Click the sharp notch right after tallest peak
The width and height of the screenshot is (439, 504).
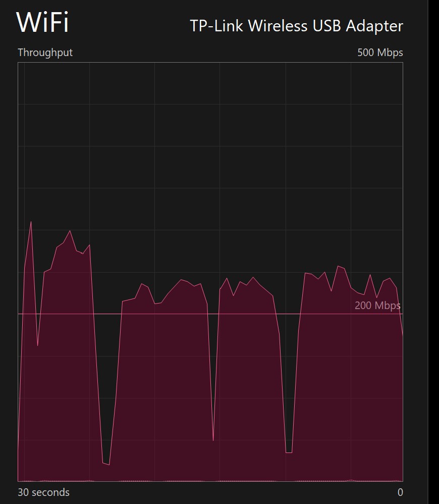click(38, 345)
